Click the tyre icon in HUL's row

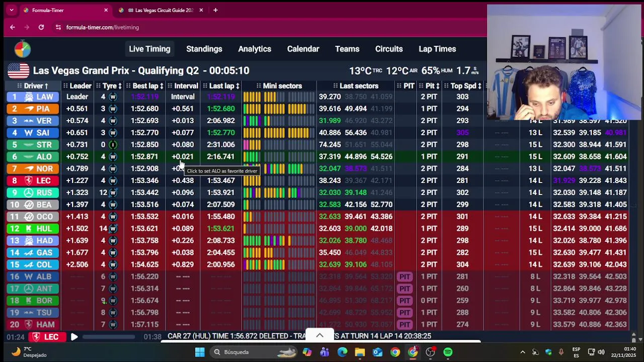(113, 228)
